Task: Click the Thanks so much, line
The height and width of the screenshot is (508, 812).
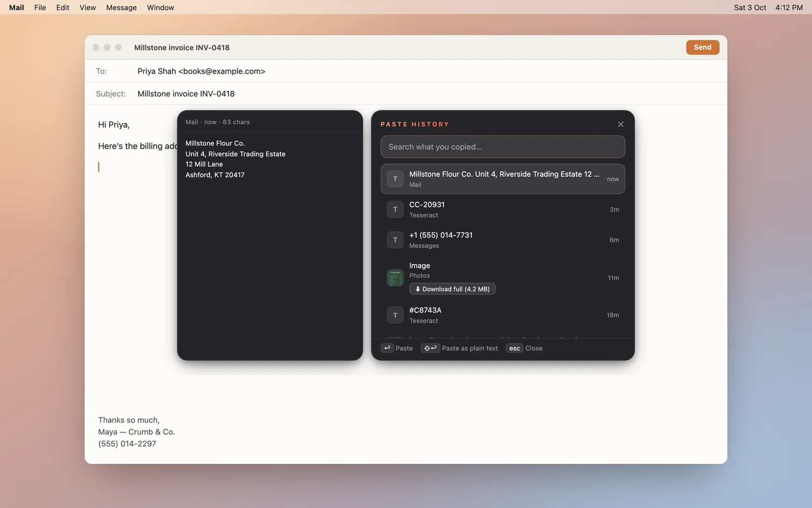Action: coord(129,420)
